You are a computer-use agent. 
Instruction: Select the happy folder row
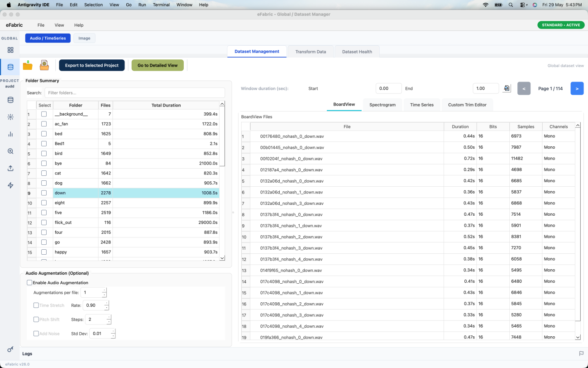123,252
